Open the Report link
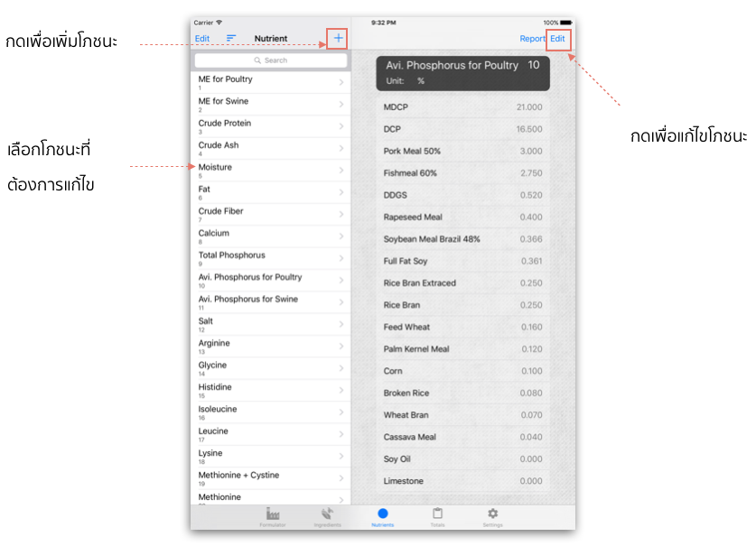The height and width of the screenshot is (546, 756). pos(532,39)
